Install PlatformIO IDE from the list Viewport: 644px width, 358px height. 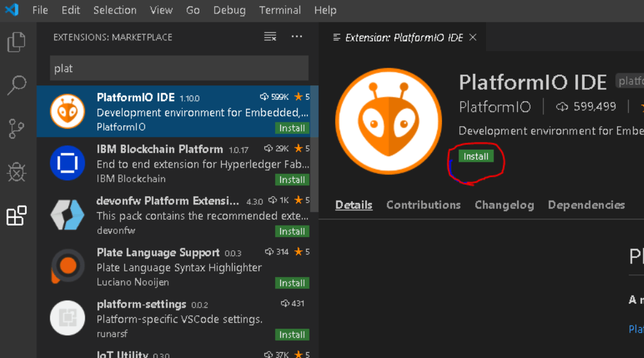tap(292, 128)
